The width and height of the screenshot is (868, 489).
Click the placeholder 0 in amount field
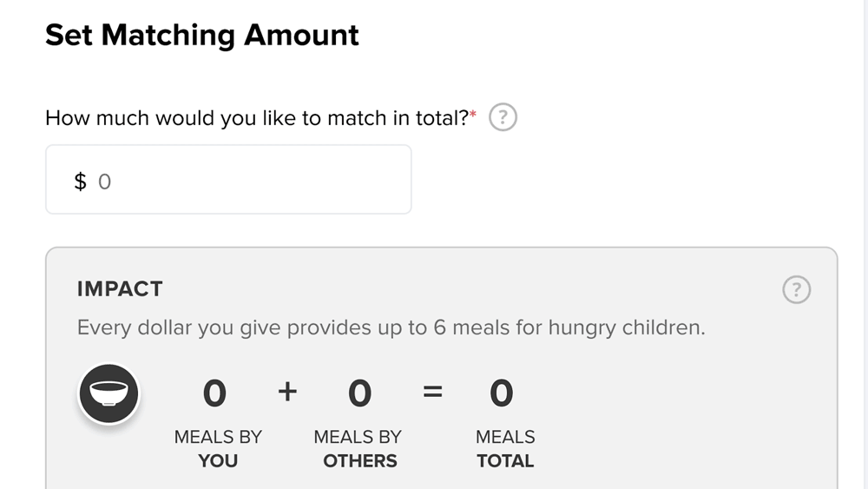(x=105, y=182)
